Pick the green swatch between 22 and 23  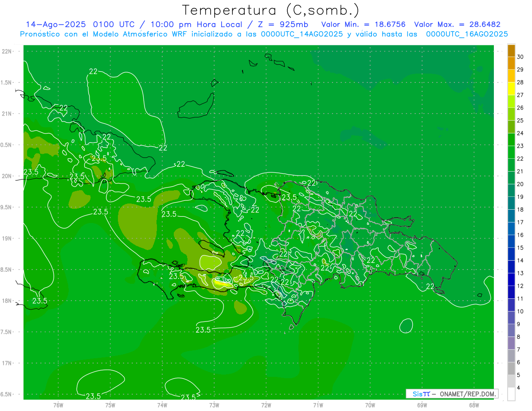tap(511, 153)
